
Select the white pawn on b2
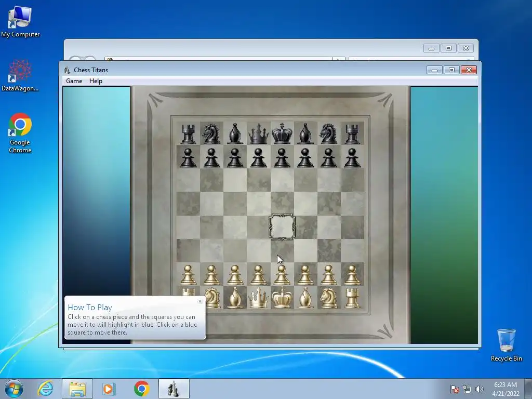[212, 275]
